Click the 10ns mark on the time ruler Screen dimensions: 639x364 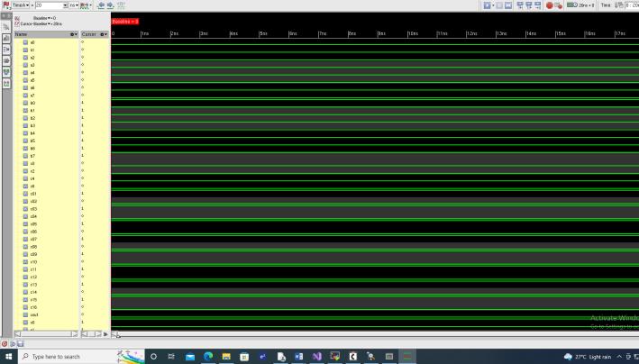point(413,33)
